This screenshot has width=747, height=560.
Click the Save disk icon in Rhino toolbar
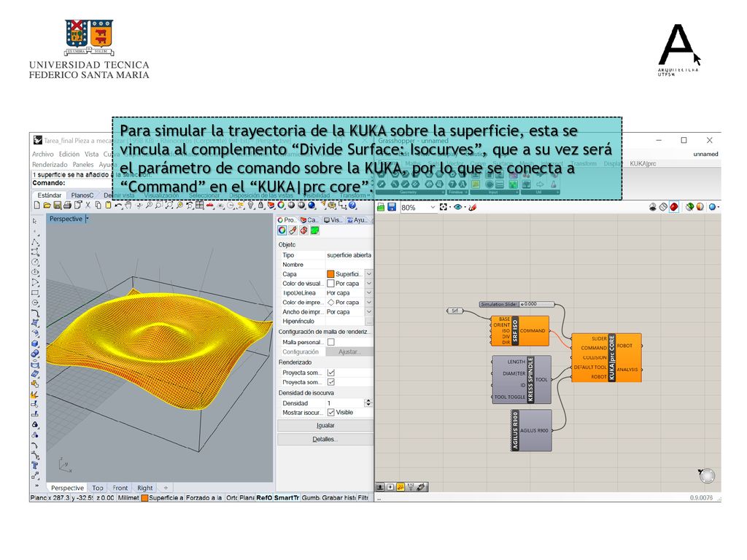coord(57,205)
